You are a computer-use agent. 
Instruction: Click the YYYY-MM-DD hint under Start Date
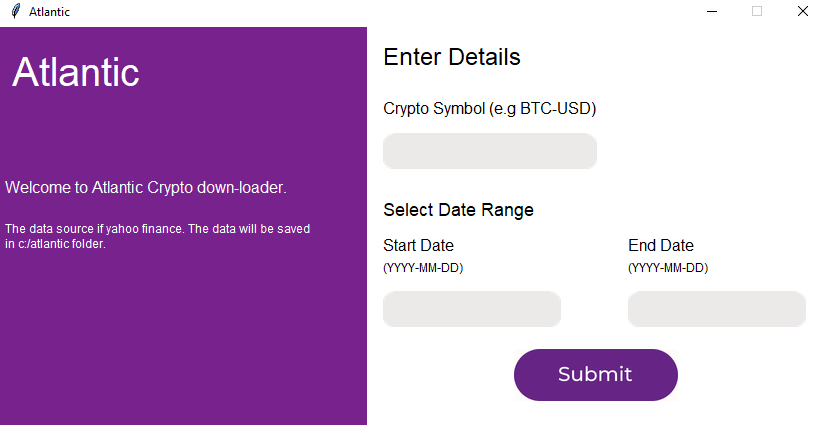[423, 268]
